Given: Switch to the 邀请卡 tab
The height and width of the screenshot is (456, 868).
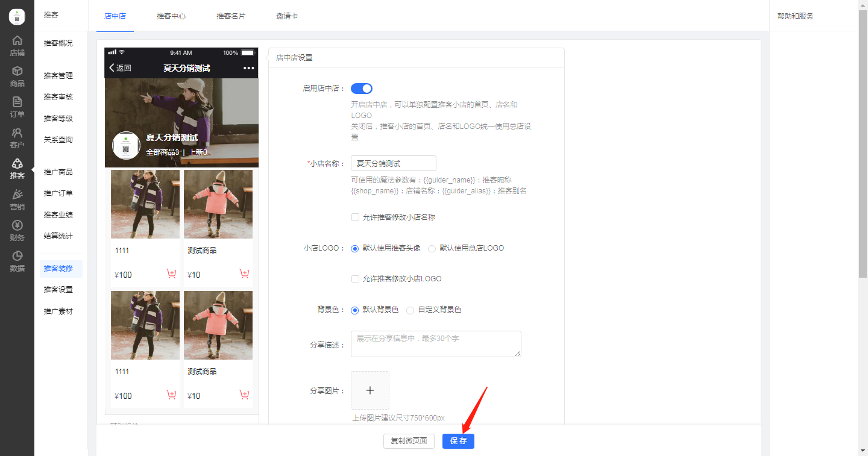Looking at the screenshot, I should (287, 16).
